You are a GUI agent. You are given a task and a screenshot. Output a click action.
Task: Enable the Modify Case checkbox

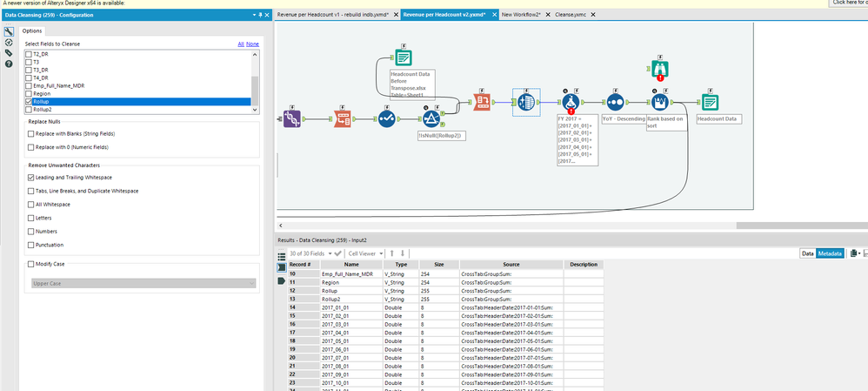click(30, 264)
